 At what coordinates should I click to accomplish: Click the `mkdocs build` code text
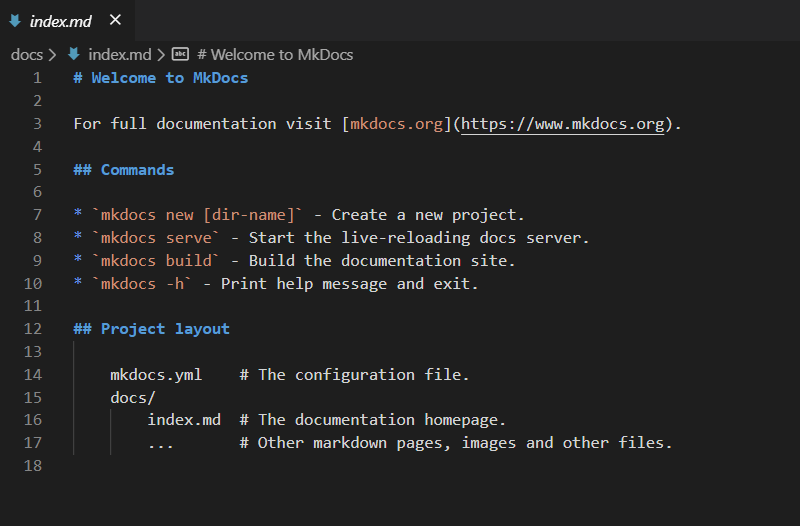tap(156, 261)
